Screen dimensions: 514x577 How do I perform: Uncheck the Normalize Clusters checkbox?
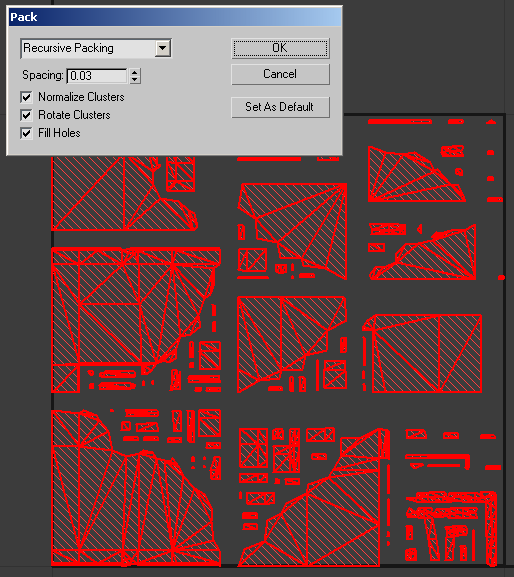coord(26,97)
